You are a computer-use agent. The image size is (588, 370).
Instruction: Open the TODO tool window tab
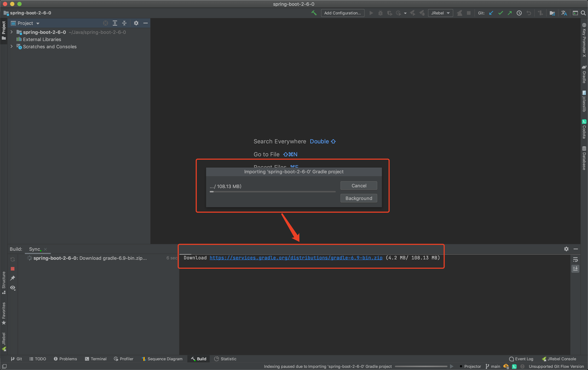click(x=38, y=359)
